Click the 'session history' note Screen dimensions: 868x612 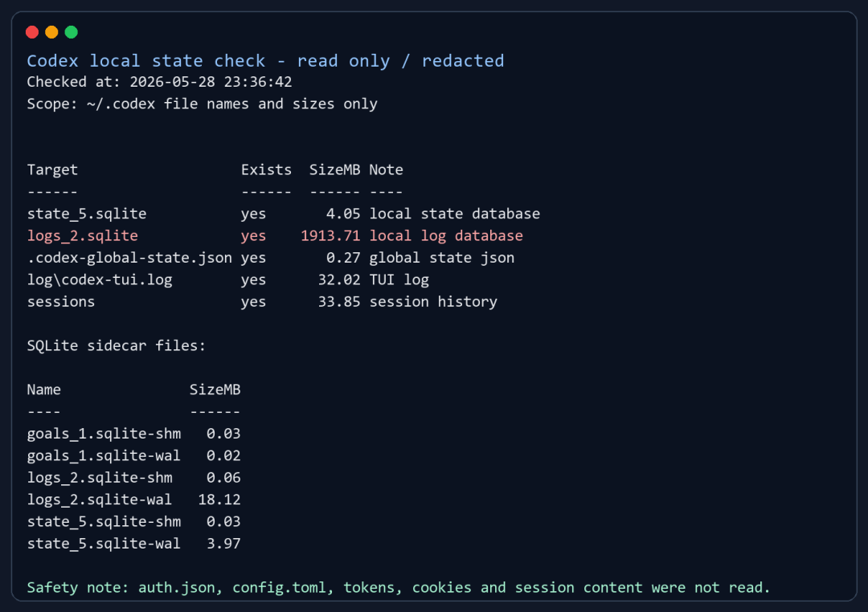433,302
